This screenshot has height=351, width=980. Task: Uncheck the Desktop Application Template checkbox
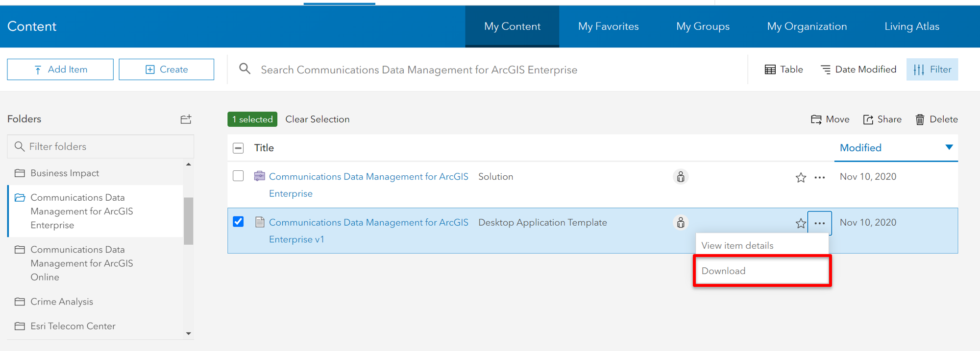pos(238,222)
